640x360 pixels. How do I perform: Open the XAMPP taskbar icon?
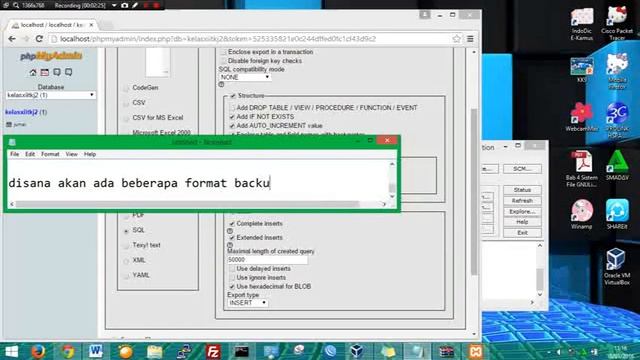pos(475,351)
